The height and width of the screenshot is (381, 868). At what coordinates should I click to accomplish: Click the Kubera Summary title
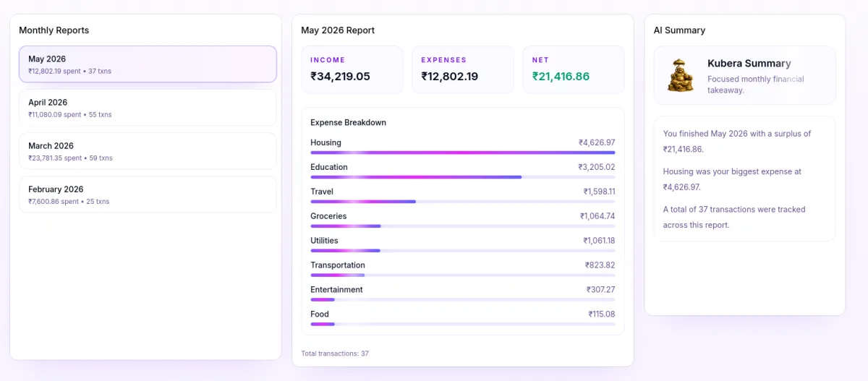749,64
